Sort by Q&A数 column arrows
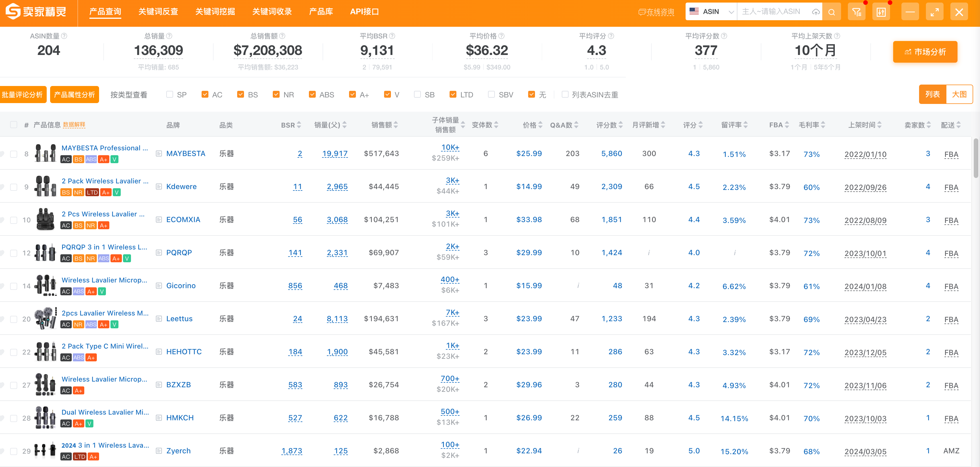980x467 pixels. [x=576, y=125]
